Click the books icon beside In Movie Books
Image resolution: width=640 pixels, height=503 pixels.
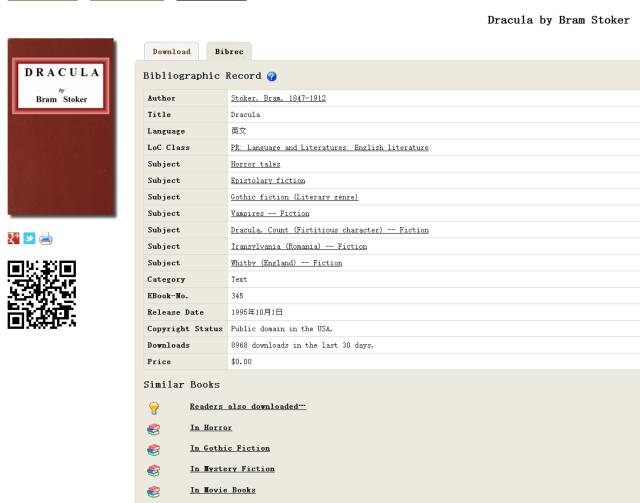point(153,491)
